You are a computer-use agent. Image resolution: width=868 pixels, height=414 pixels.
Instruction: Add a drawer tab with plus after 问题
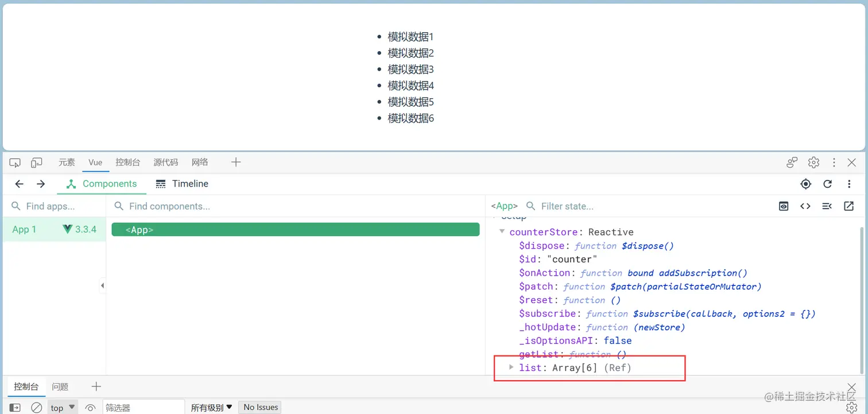(96, 386)
